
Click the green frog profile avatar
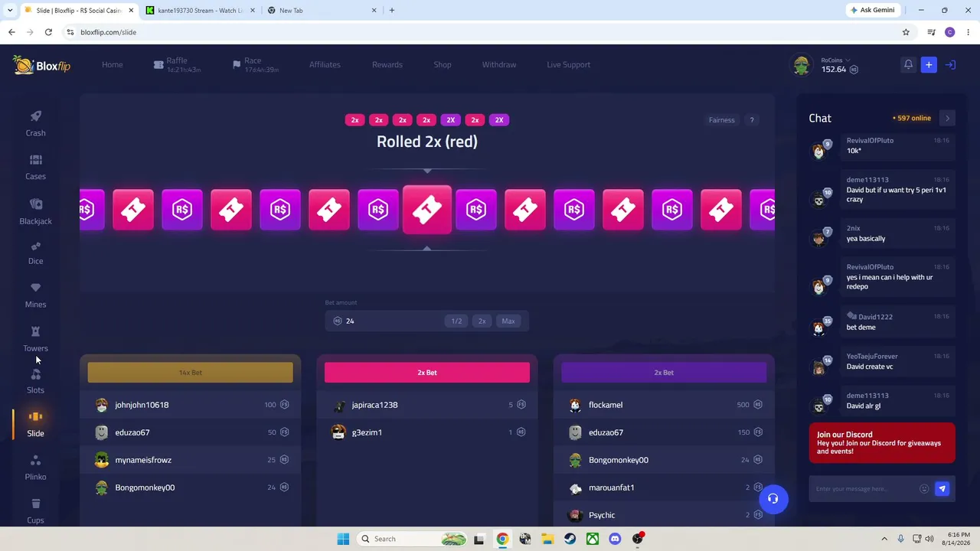(802, 66)
